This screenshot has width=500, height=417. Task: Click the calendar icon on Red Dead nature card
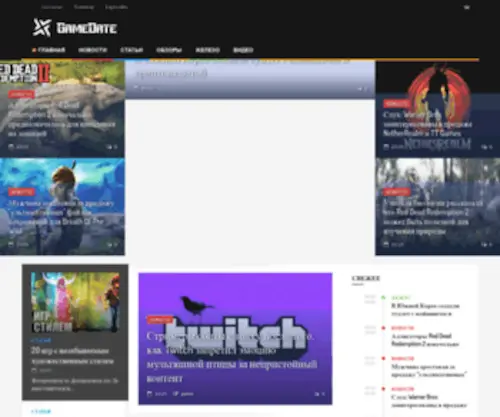(386, 244)
